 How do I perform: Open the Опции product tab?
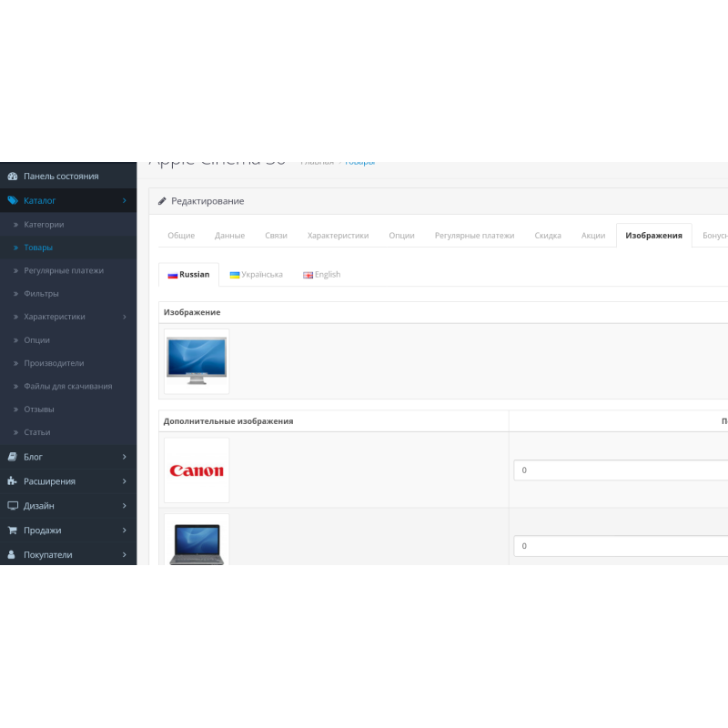point(401,236)
